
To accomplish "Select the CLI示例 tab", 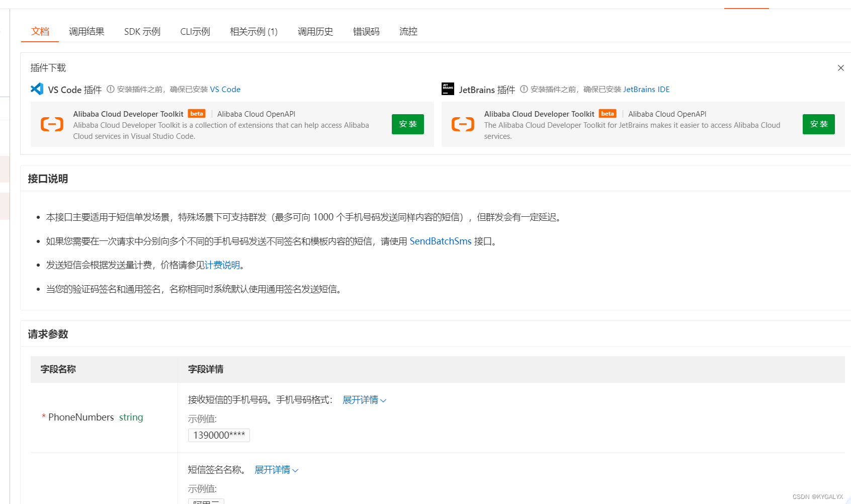I will [x=195, y=32].
